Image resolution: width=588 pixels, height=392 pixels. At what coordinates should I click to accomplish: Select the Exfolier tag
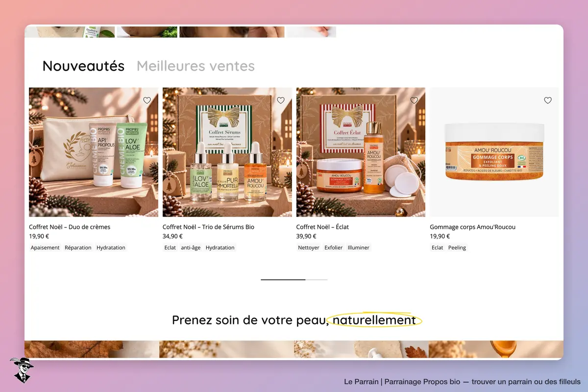pos(333,247)
